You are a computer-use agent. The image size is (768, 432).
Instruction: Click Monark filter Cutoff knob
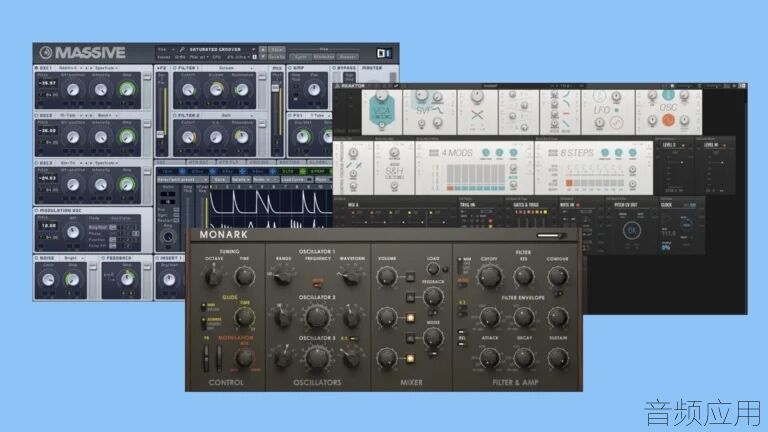click(489, 277)
